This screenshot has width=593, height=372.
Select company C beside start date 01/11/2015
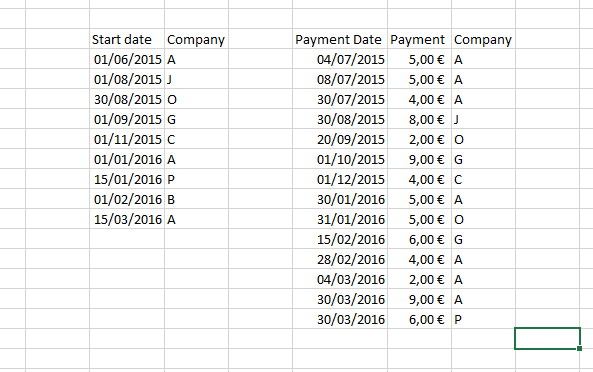(x=196, y=140)
